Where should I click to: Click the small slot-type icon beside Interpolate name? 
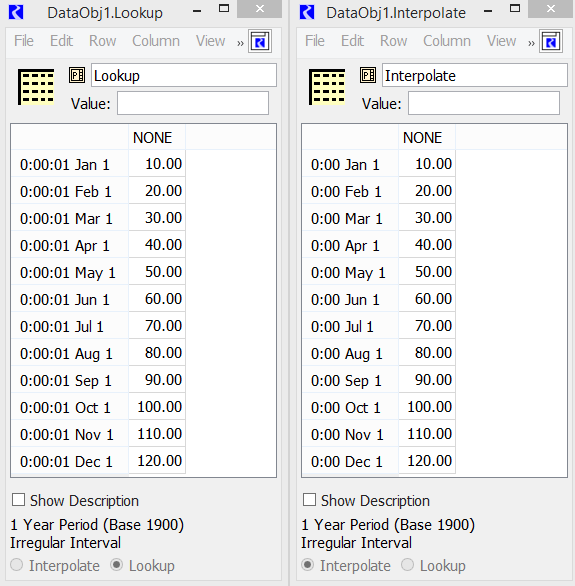tap(368, 75)
